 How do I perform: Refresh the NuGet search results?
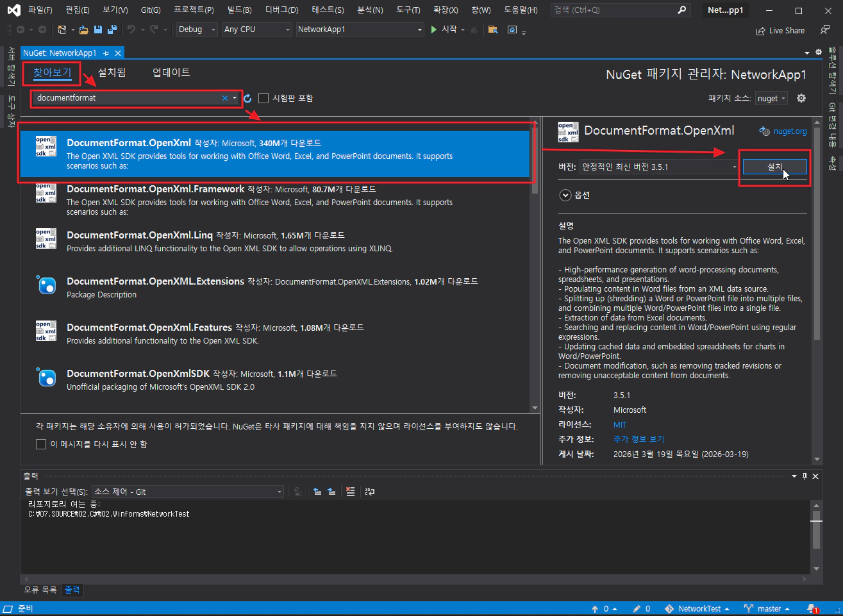pyautogui.click(x=247, y=98)
